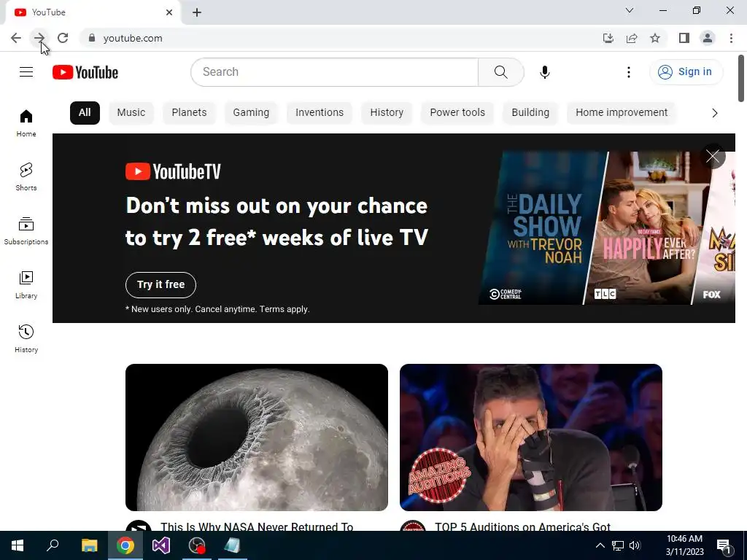The width and height of the screenshot is (747, 560).
Task: Go to Home in sidebar
Action: [x=26, y=123]
